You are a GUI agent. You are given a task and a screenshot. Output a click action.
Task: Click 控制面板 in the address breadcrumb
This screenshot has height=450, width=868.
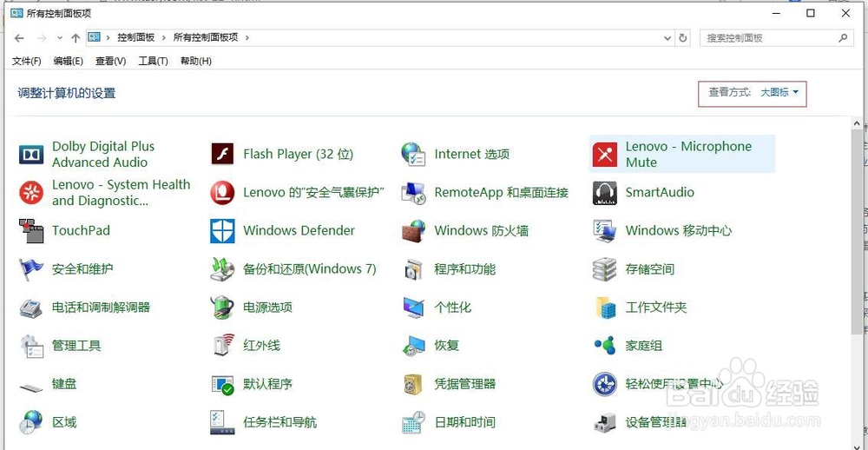135,37
